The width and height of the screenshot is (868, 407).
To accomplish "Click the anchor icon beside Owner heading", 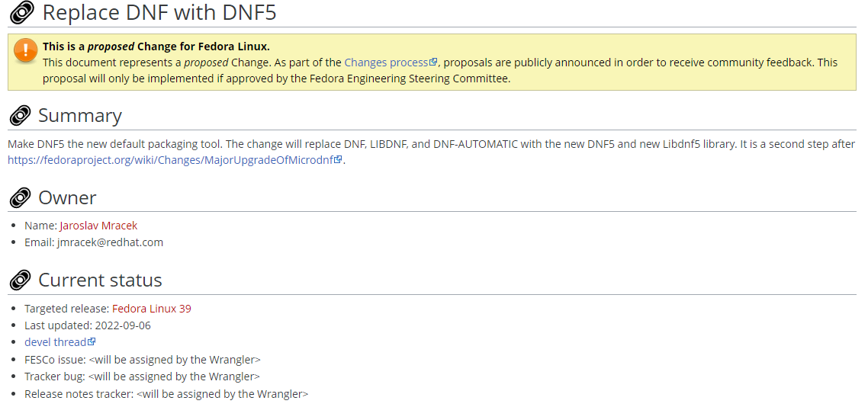I will 21,198.
